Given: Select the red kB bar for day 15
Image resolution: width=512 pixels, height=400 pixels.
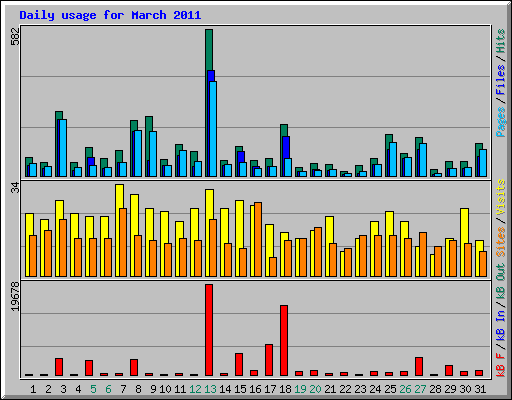Looking at the screenshot, I should [239, 365].
